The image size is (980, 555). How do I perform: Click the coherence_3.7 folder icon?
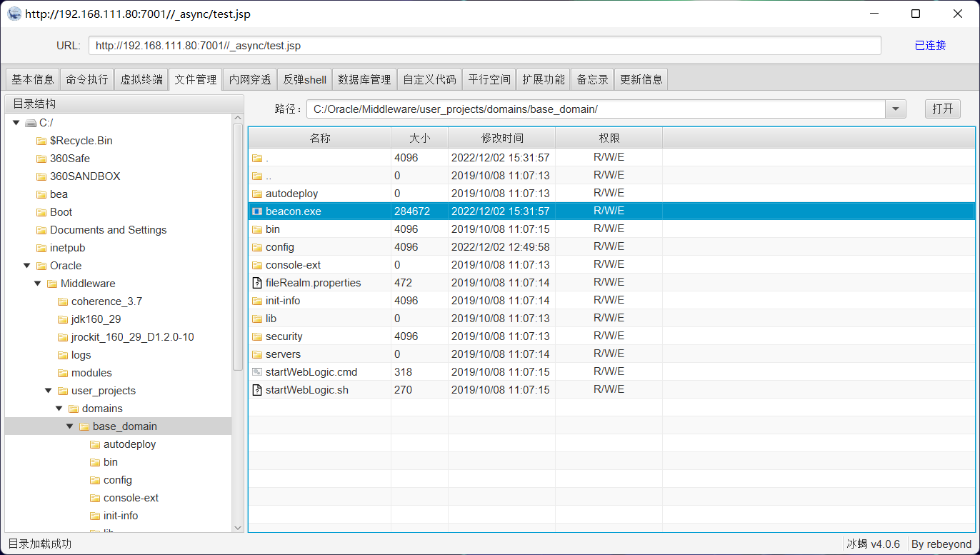tap(63, 301)
